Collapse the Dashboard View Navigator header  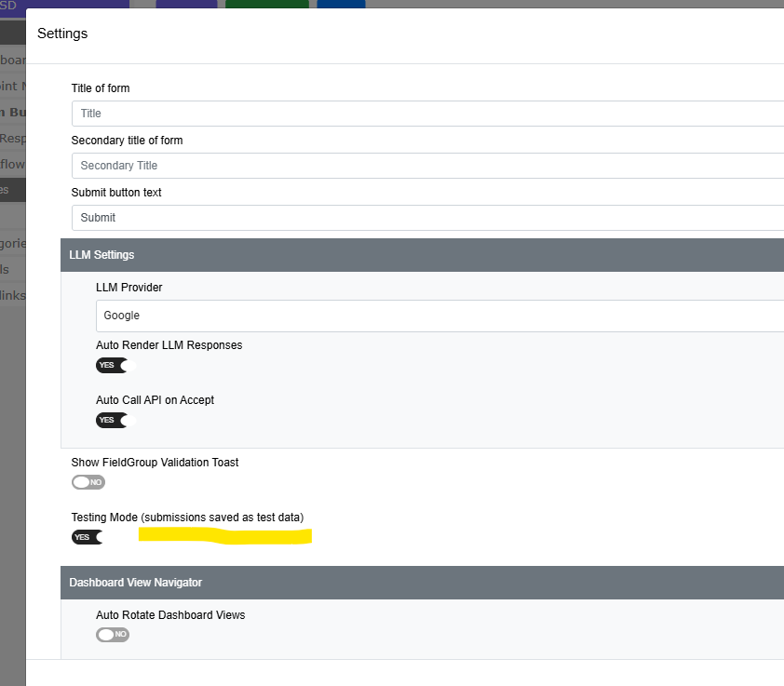pos(422,583)
